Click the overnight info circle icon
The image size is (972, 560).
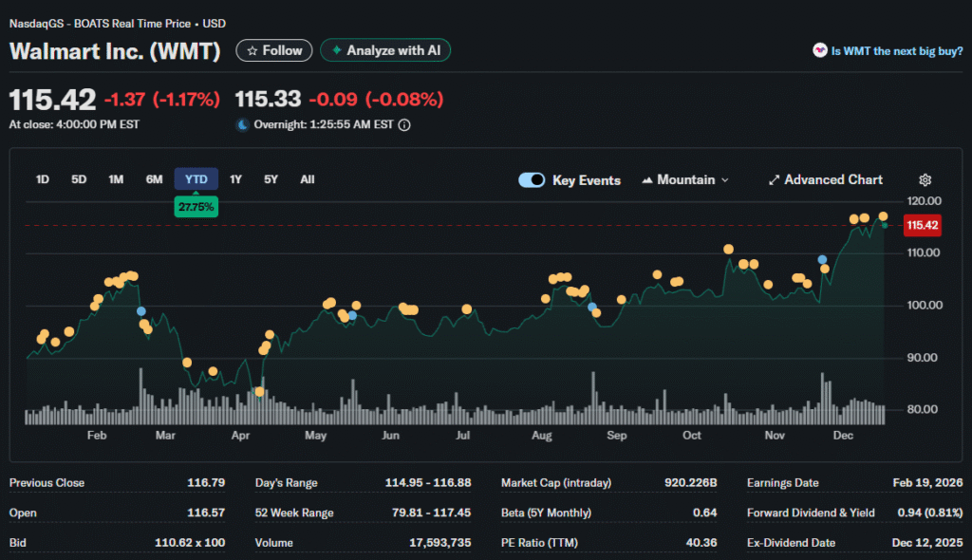click(404, 125)
